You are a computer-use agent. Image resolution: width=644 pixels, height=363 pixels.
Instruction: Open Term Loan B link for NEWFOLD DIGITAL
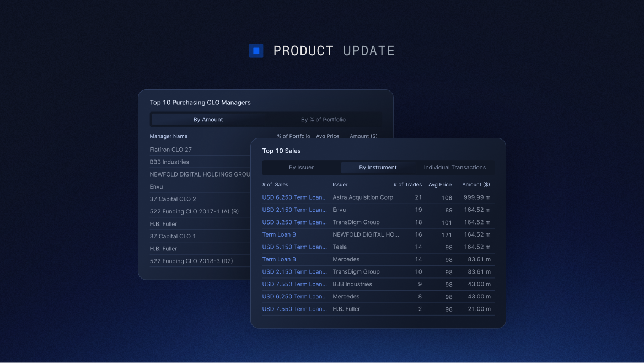point(279,234)
